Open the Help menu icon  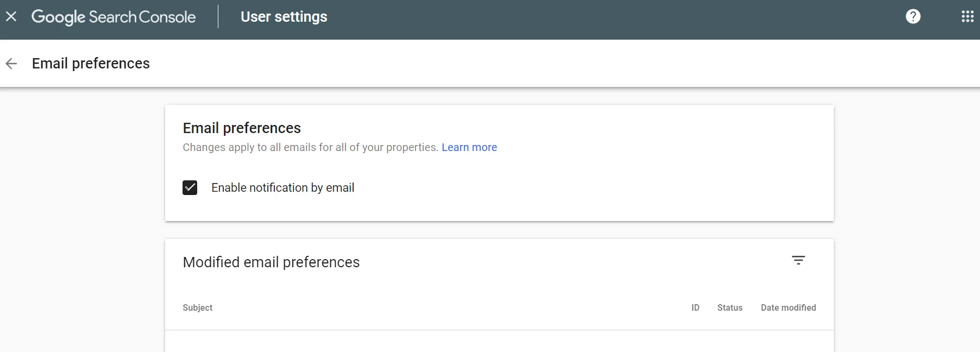pyautogui.click(x=913, y=17)
